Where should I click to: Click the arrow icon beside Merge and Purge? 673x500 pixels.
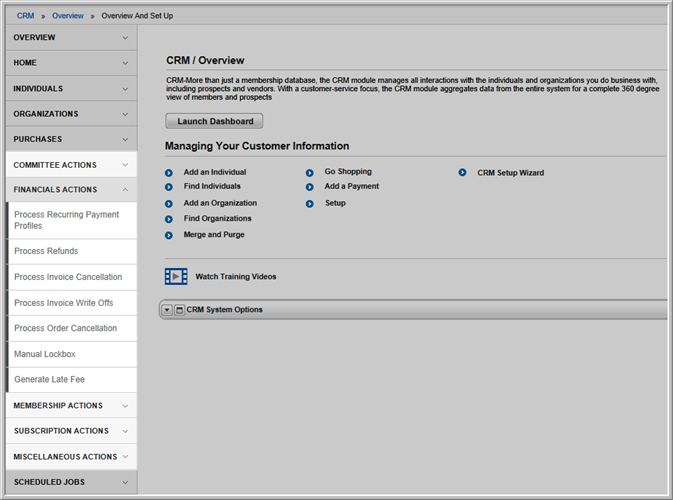[169, 235]
